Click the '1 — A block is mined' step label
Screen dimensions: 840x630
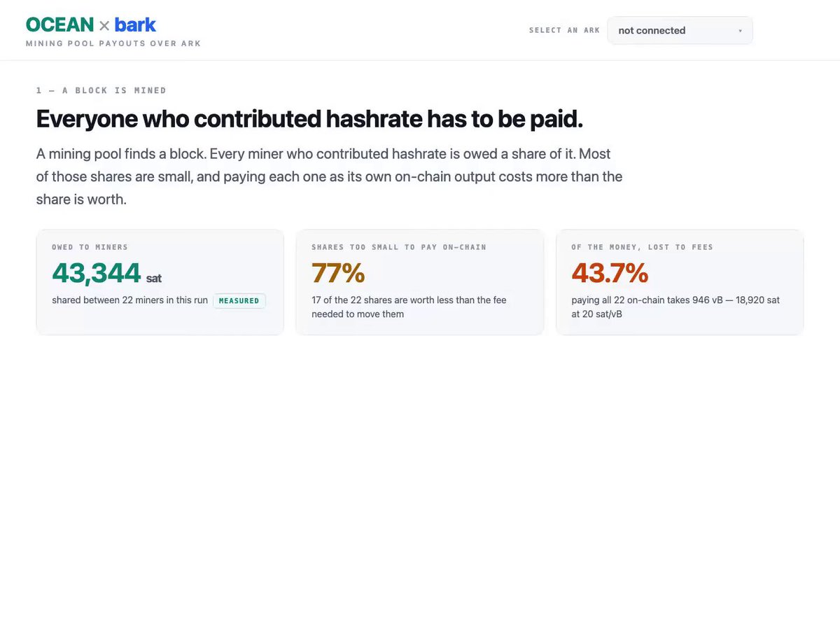coord(101,90)
